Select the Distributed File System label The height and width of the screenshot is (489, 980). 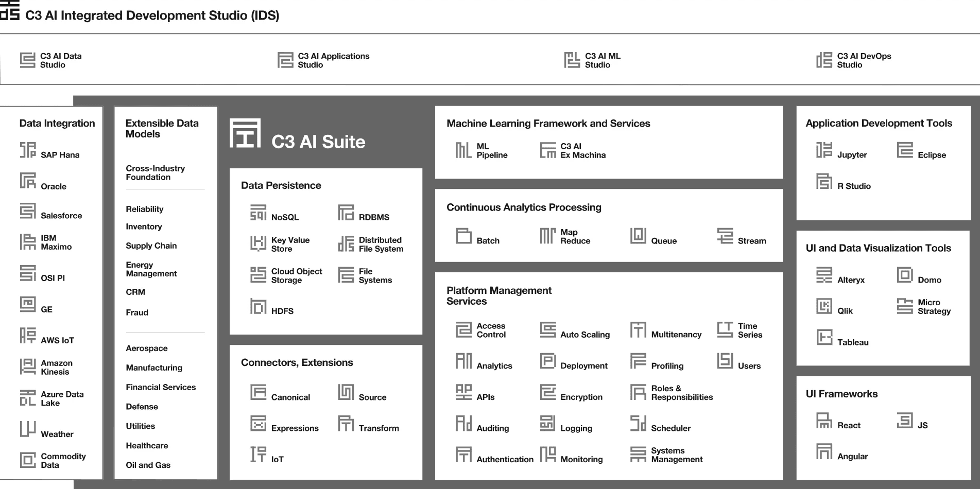point(381,244)
